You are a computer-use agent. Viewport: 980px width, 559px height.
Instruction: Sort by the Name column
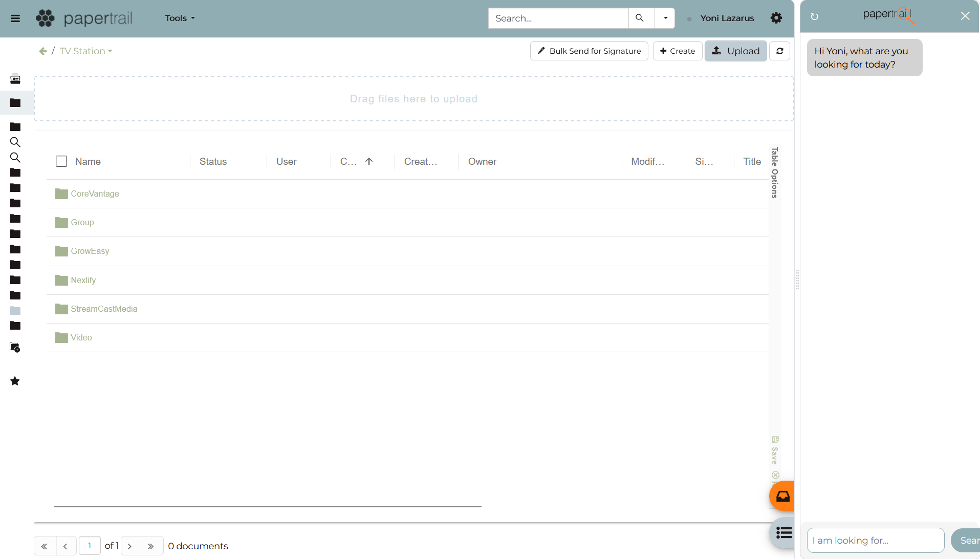(x=88, y=162)
